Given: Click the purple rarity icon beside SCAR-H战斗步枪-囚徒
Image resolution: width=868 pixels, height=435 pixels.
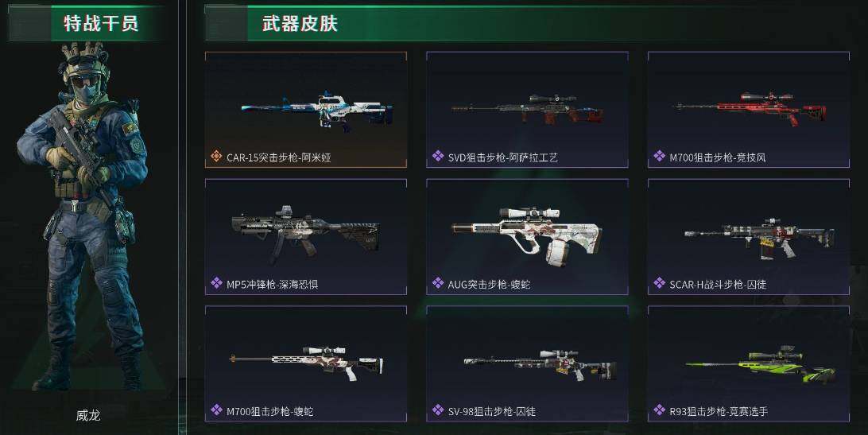Looking at the screenshot, I should [x=659, y=284].
